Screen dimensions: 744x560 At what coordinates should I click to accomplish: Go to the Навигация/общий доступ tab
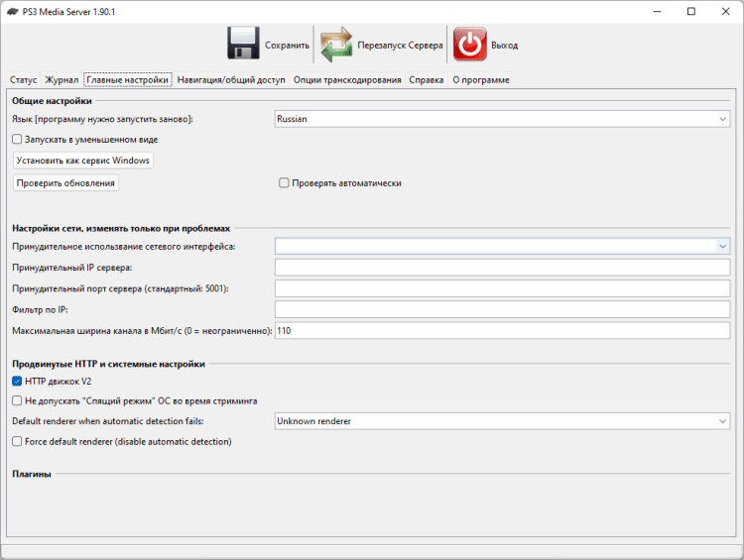(231, 79)
